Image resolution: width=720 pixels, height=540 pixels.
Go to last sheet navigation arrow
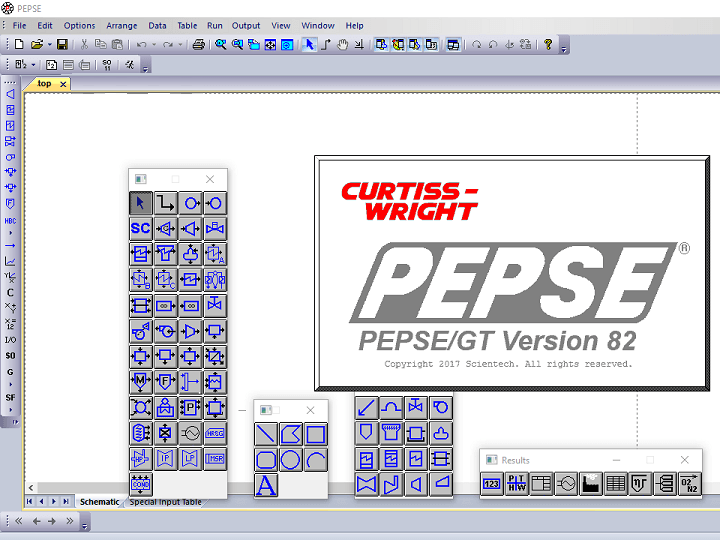pyautogui.click(x=66, y=501)
